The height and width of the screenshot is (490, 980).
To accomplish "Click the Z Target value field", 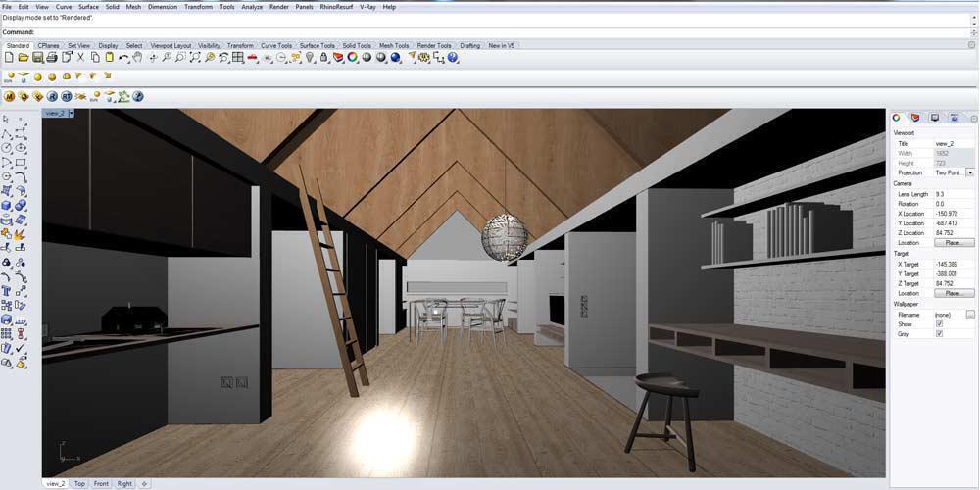I will [954, 284].
